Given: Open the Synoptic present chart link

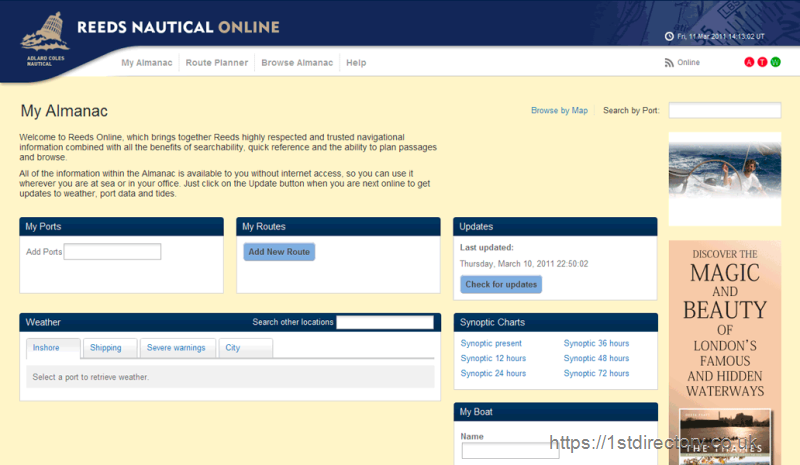Looking at the screenshot, I should 491,344.
